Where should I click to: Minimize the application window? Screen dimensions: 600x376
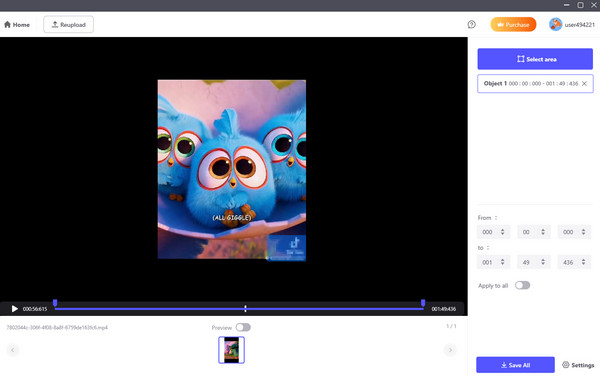(x=567, y=5)
